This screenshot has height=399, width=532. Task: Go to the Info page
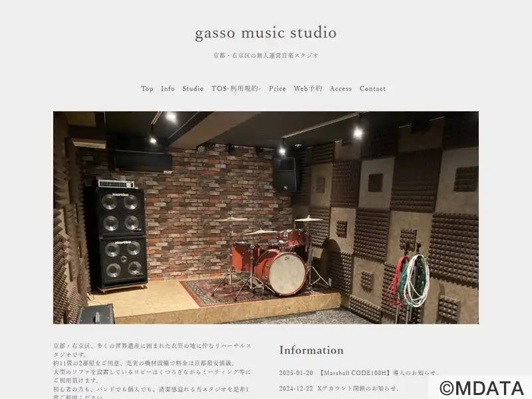pyautogui.click(x=168, y=89)
